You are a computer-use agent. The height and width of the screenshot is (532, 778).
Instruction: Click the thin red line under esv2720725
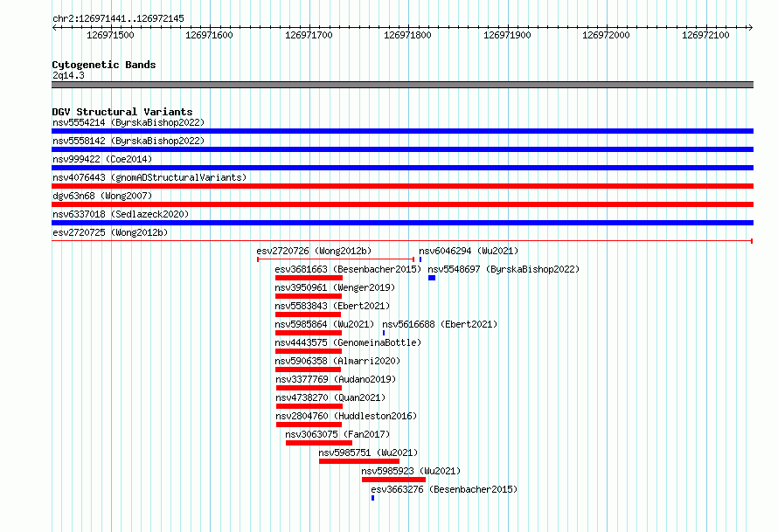[x=402, y=241]
